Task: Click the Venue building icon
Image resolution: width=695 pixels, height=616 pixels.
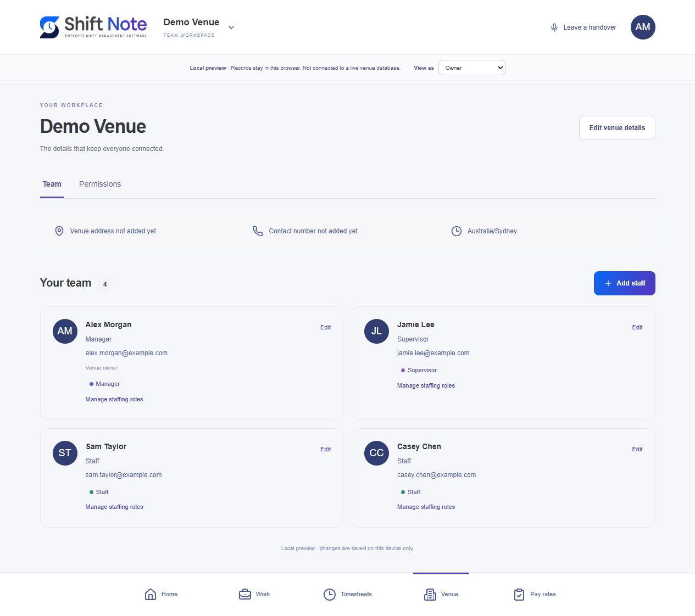Action: pos(430,594)
